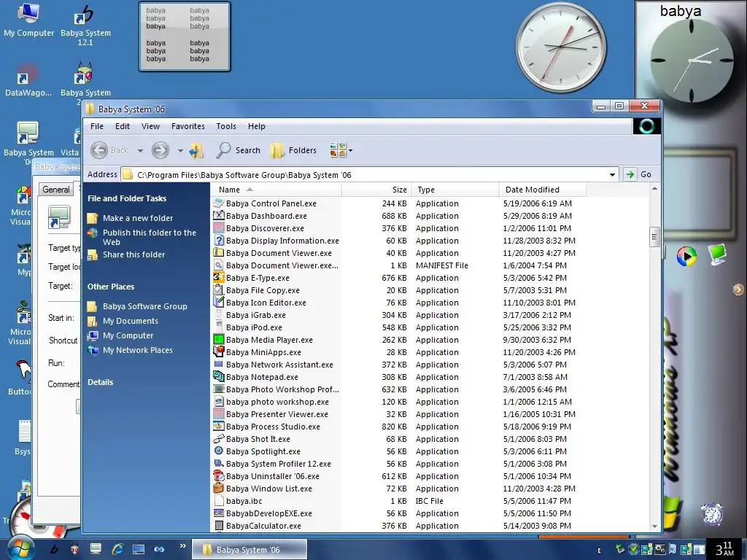
Task: Select BabyaCalculator.exe file name
Action: point(263,526)
